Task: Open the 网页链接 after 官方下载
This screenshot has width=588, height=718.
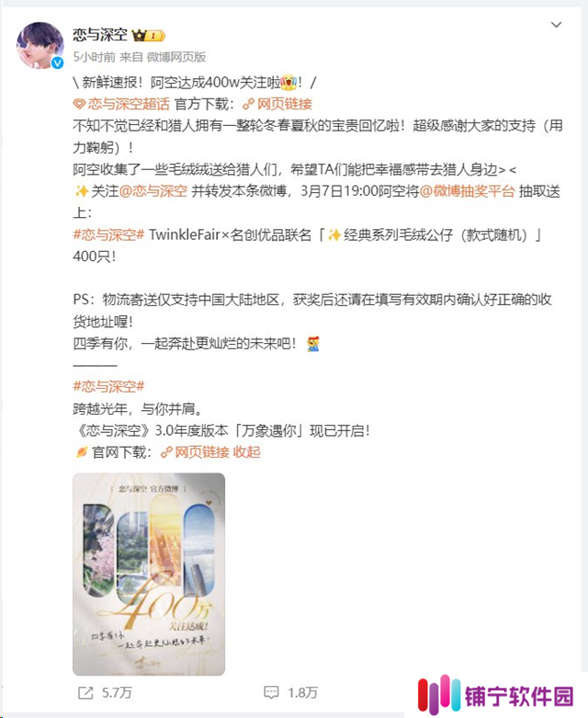Action: tap(285, 104)
